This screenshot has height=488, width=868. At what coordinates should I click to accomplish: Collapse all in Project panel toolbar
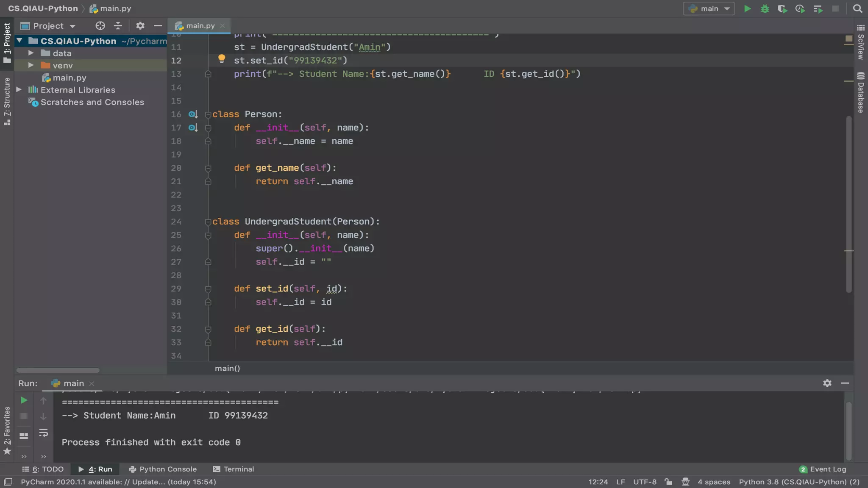click(118, 26)
